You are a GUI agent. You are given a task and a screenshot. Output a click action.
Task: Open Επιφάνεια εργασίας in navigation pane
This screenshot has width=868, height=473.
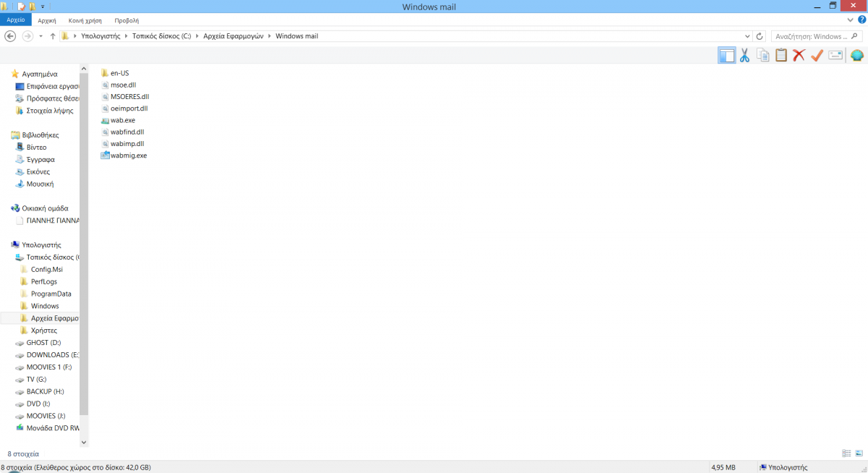click(x=47, y=86)
